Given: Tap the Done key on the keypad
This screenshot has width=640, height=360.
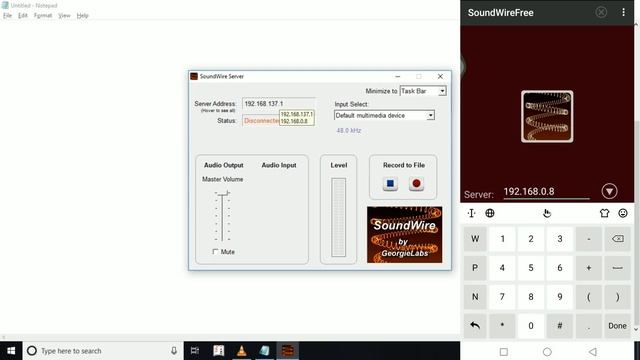Looking at the screenshot, I should [x=617, y=326].
